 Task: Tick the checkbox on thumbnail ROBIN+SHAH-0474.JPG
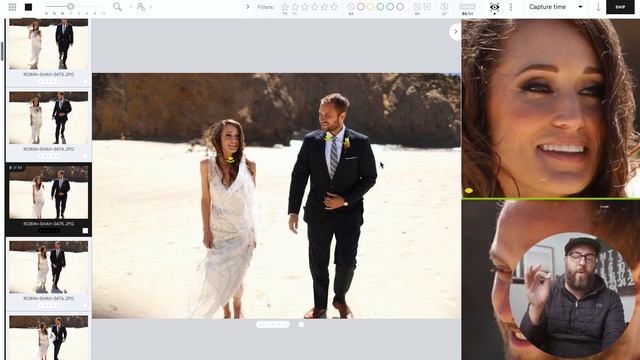click(85, 156)
